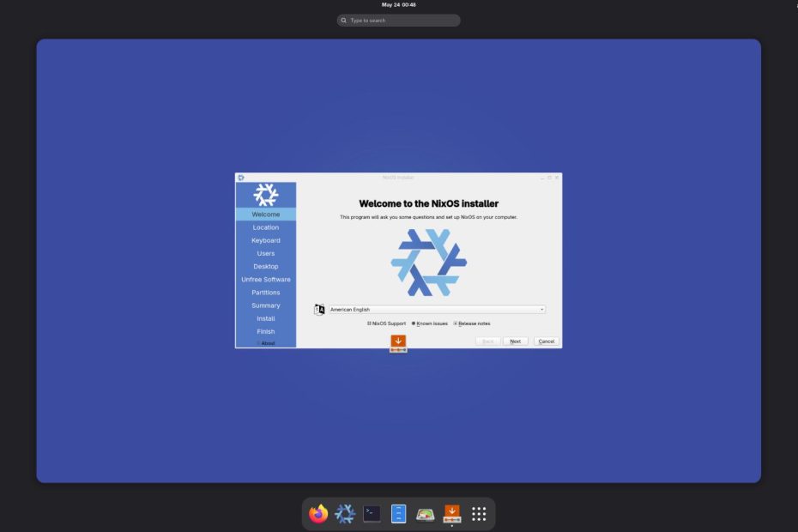This screenshot has width=798, height=532.
Task: Select the Partitions step in the sidebar
Action: tap(266, 293)
